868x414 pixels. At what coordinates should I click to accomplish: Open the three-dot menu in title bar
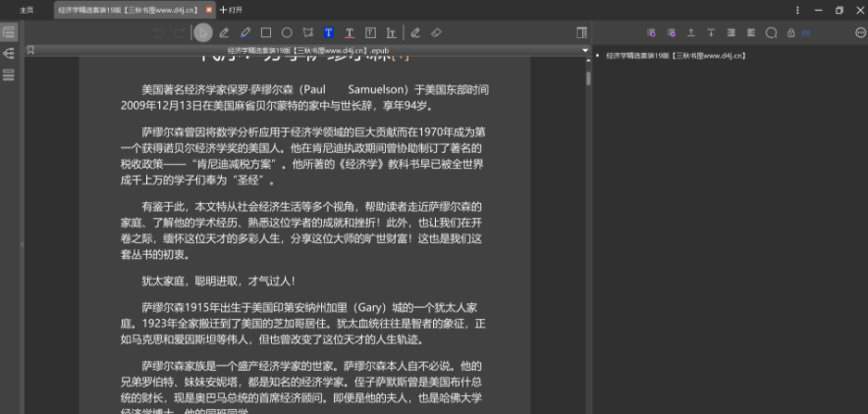click(797, 10)
